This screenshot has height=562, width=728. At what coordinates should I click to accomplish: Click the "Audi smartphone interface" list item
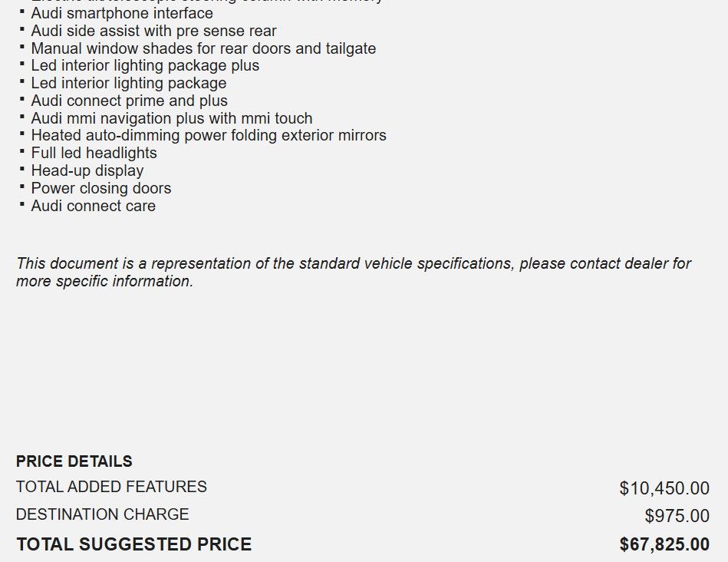122,13
